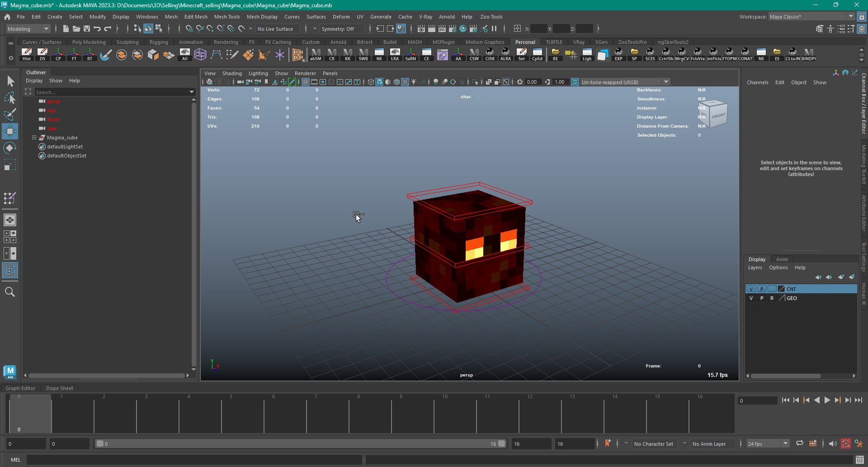The height and width of the screenshot is (467, 868).
Task: Click the playback range slider bar
Action: point(301,444)
